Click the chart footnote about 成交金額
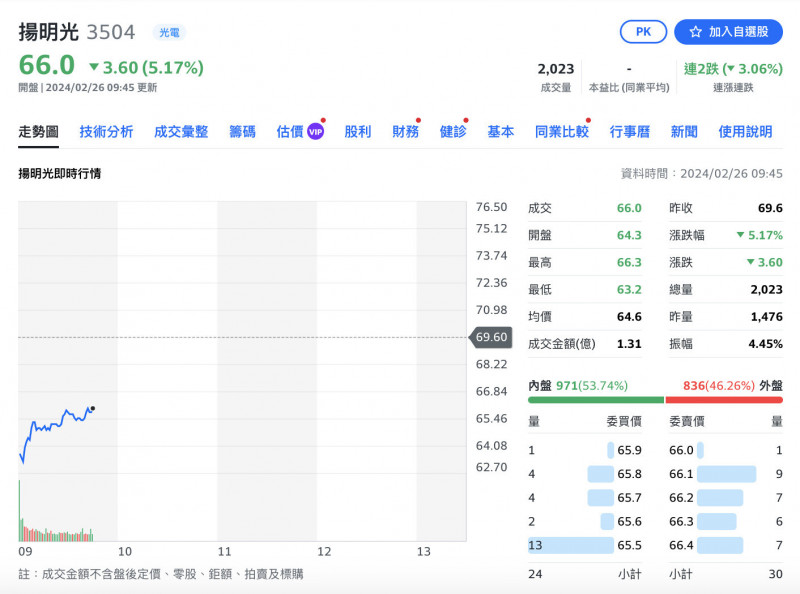The width and height of the screenshot is (800, 594). (161, 574)
